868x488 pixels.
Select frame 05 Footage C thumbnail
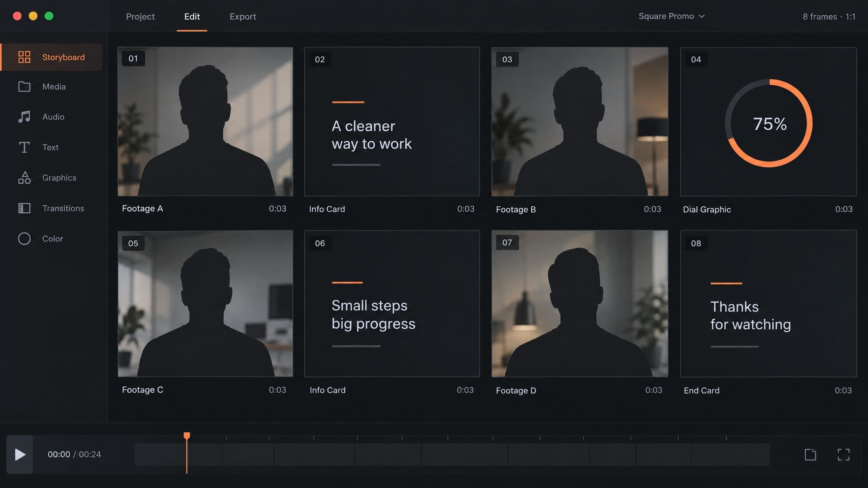click(205, 303)
